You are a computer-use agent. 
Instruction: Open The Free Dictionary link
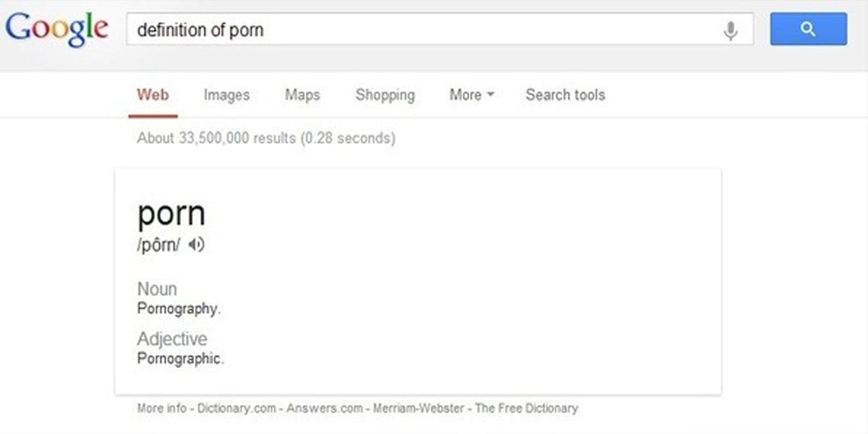click(527, 408)
